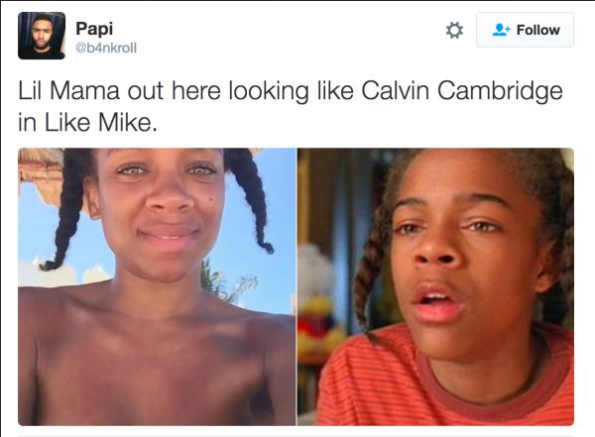Click the words Calvin Cambridge in tweet
This screenshot has width=595, height=437.
[462, 92]
